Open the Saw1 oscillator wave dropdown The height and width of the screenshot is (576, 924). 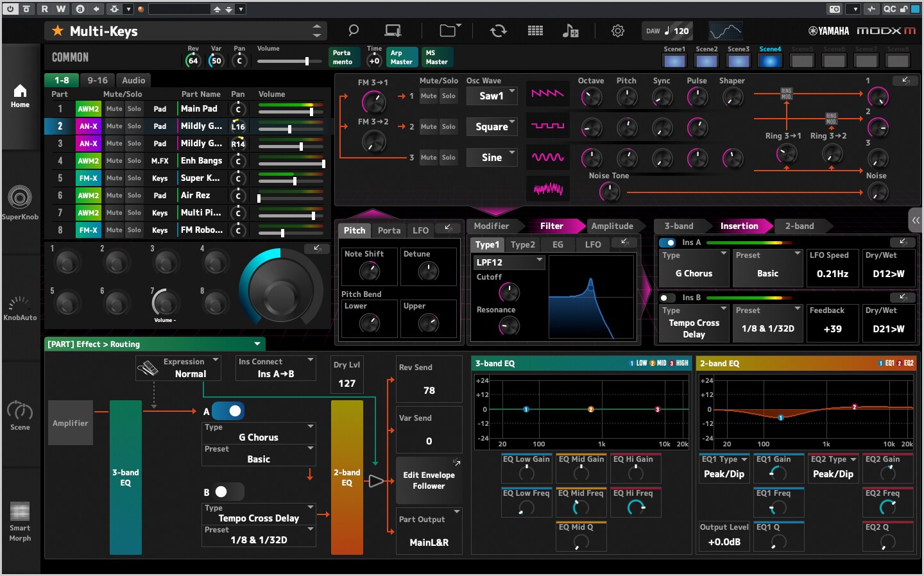point(492,96)
